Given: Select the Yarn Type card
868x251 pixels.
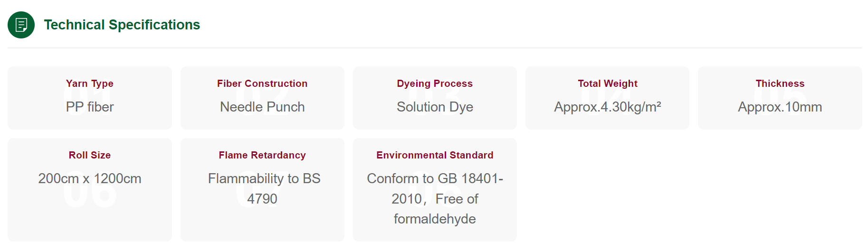Looking at the screenshot, I should (90, 98).
